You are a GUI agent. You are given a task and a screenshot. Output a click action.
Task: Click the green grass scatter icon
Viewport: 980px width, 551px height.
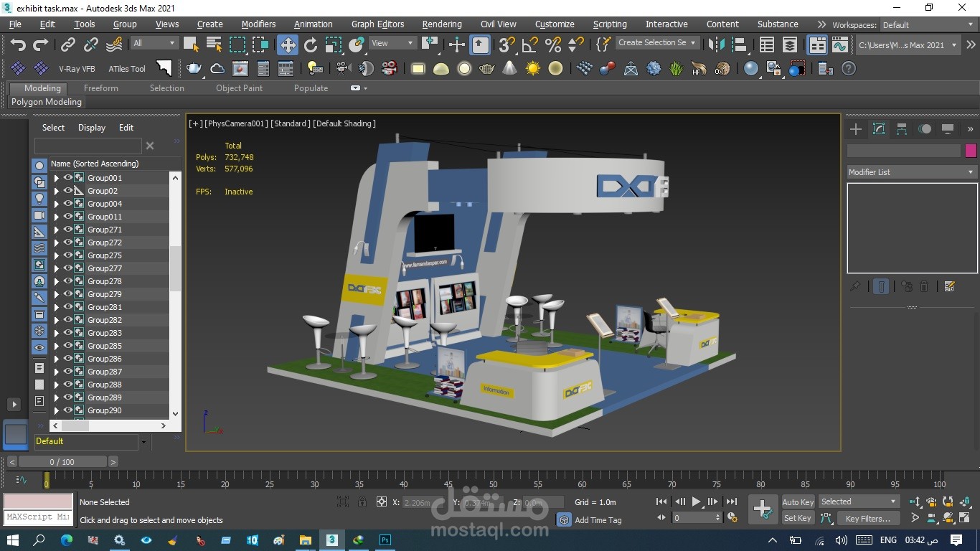676,69
